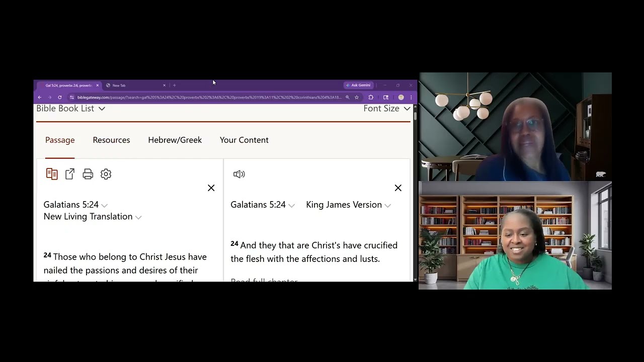644x362 pixels.
Task: Close the Gal 5:24 browser tab
Action: click(x=98, y=85)
